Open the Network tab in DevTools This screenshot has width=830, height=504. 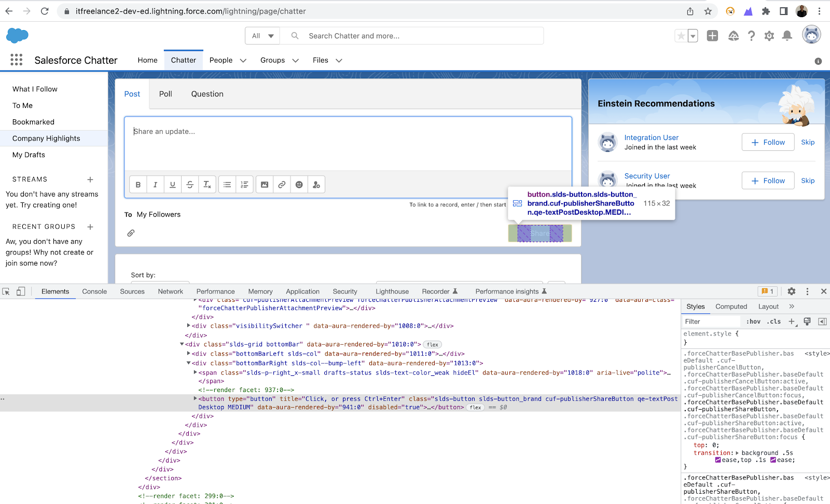point(171,291)
